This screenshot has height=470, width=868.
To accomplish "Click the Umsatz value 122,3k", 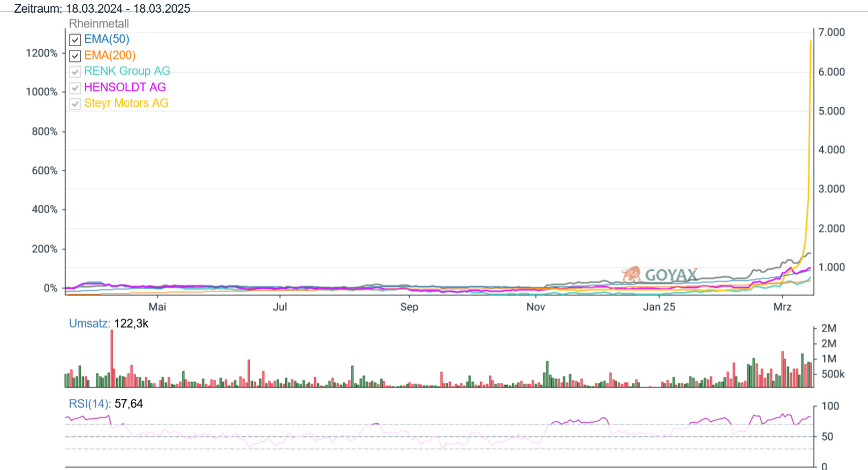I will click(131, 324).
